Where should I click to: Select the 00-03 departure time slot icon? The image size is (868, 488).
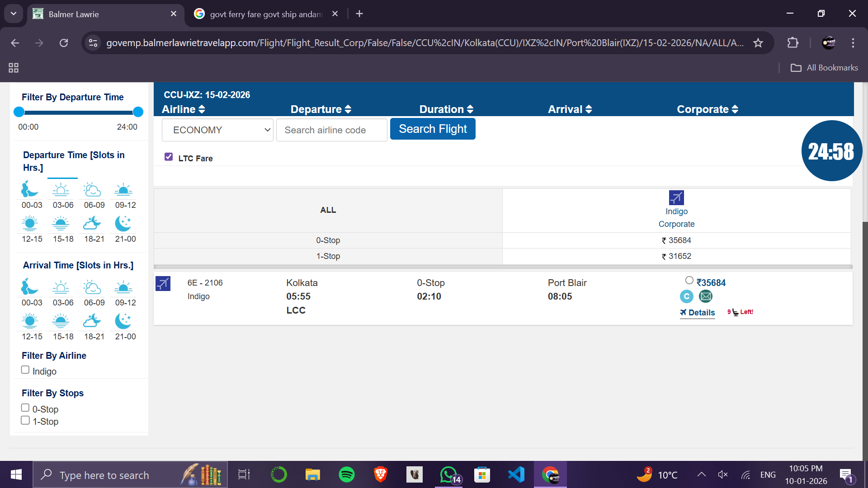[x=30, y=189]
